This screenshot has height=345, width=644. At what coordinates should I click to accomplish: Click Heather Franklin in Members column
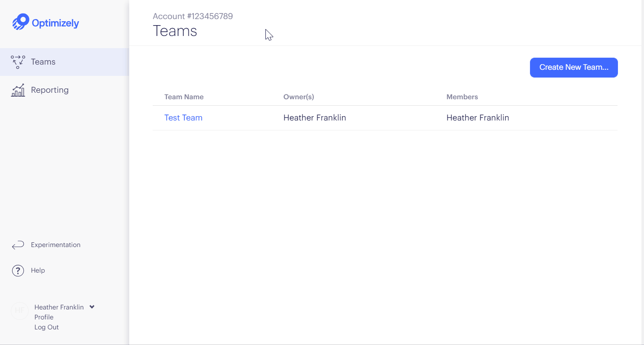478,118
